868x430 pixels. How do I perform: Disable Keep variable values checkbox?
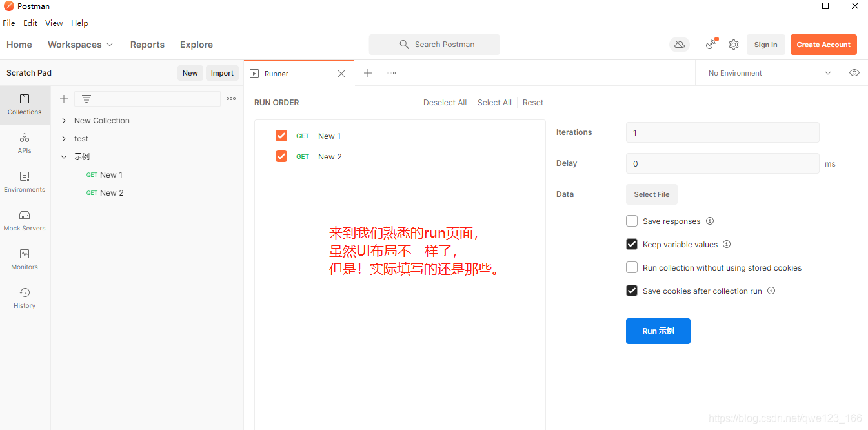click(x=632, y=244)
